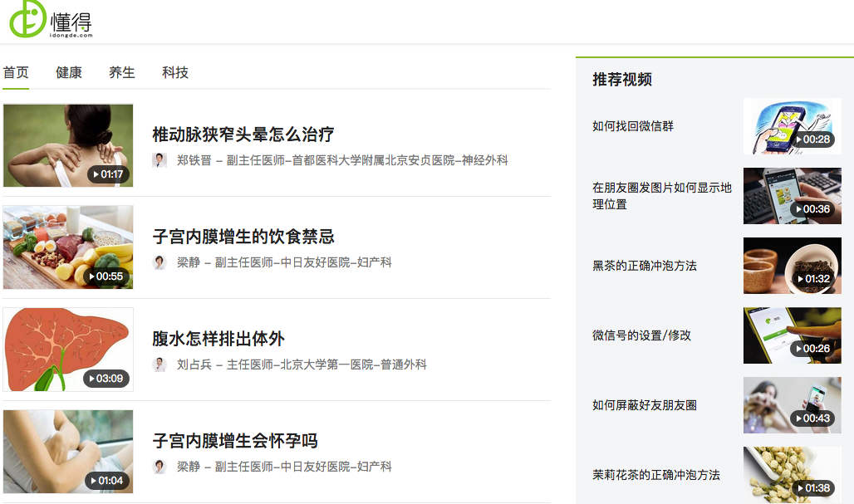Open doctor 郑铁晋 avatar icon

(159, 160)
